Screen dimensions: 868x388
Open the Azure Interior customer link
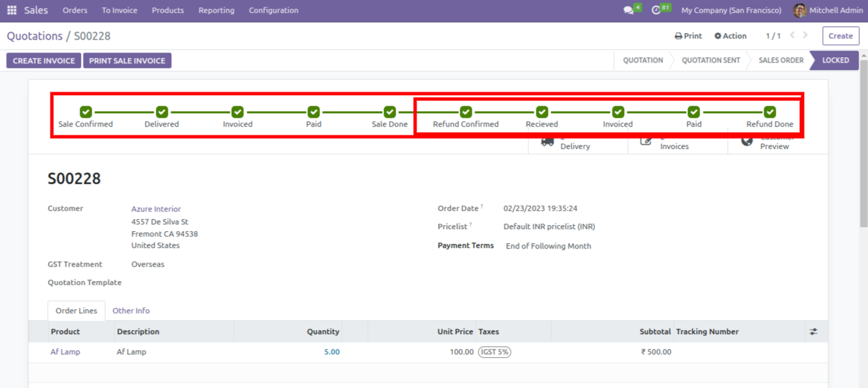tap(156, 209)
